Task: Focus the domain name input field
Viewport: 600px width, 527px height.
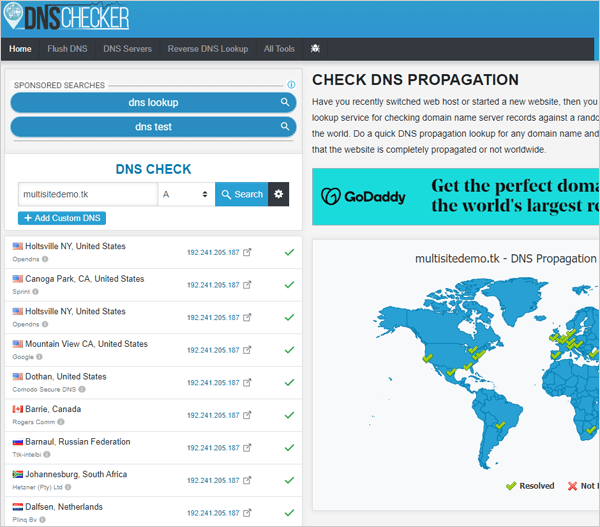Action: tap(88, 194)
